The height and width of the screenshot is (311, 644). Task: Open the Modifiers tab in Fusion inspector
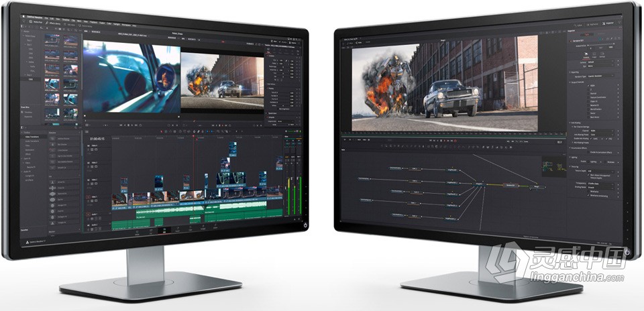coord(601,34)
